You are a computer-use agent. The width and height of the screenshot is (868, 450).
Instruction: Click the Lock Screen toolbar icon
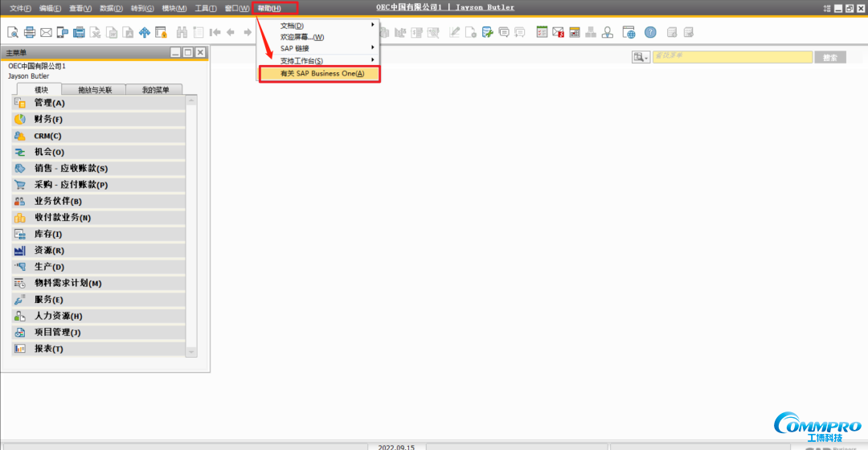[x=161, y=32]
